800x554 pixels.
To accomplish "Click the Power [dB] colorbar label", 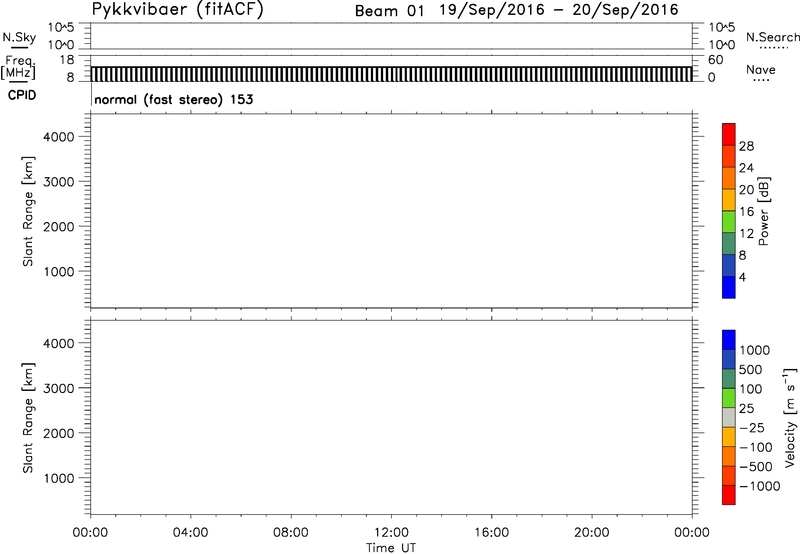I will coord(764,211).
